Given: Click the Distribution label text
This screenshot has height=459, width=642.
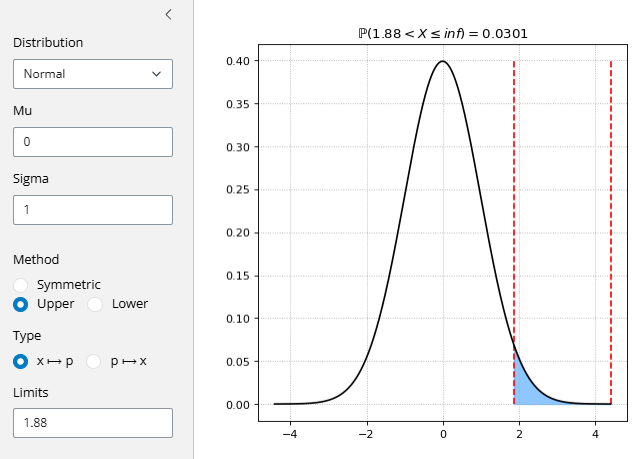Looking at the screenshot, I should coord(48,43).
